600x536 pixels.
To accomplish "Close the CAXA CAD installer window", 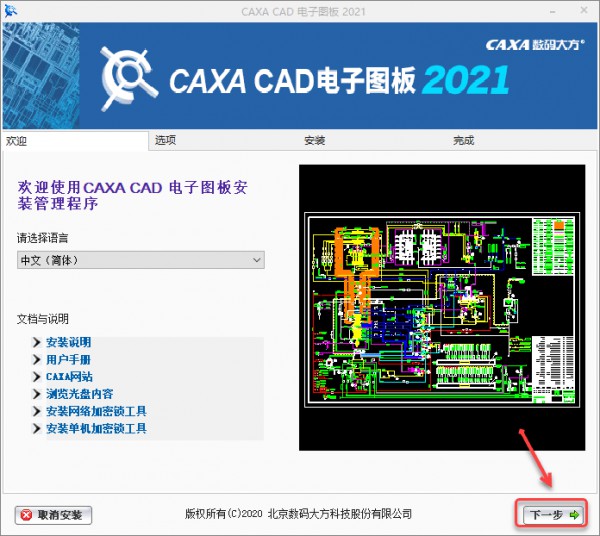I will pyautogui.click(x=579, y=11).
